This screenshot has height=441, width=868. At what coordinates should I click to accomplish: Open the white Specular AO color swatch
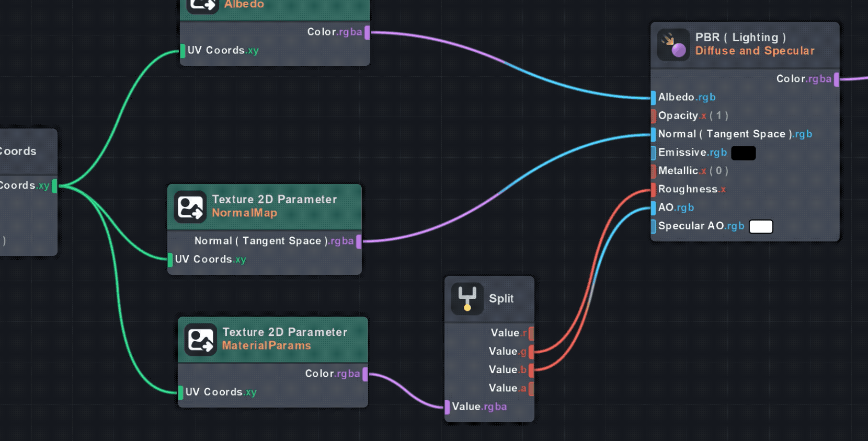761,226
